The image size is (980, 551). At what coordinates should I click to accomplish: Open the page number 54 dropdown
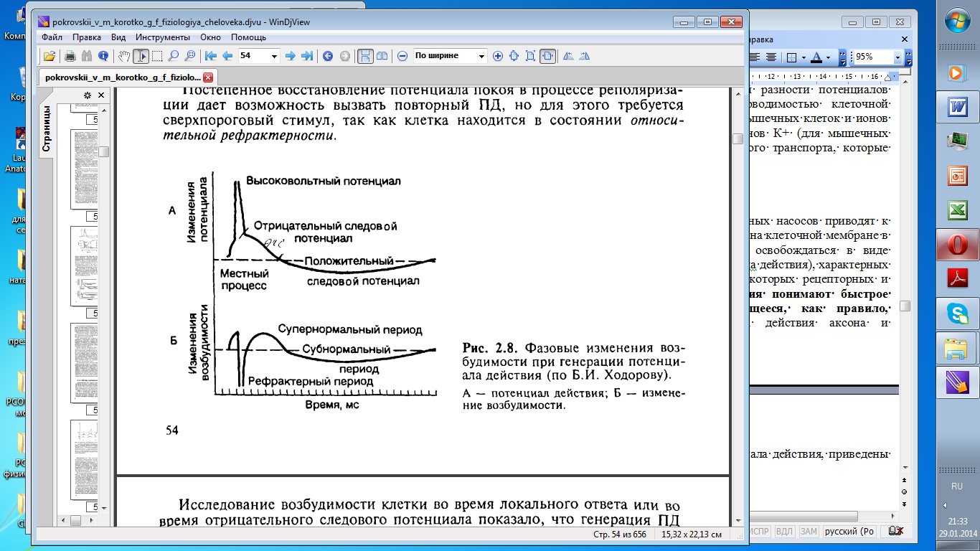(x=274, y=56)
